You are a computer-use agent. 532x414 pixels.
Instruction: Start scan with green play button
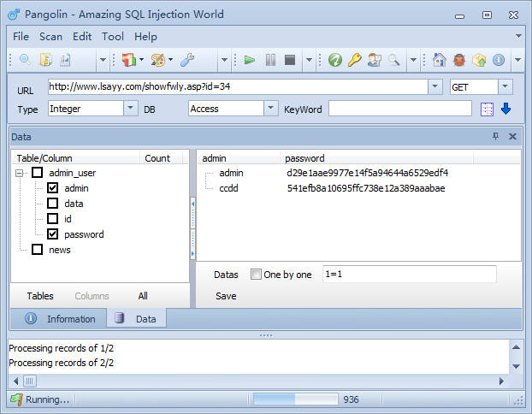pos(250,60)
